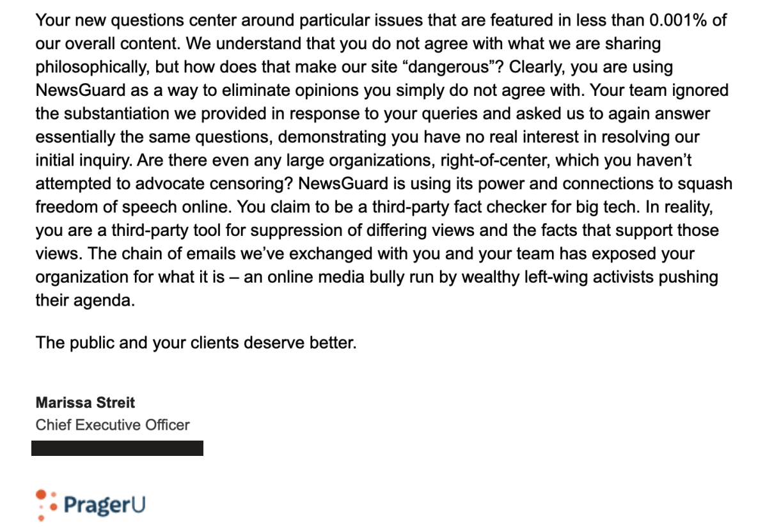Viewport: 765px width, 532px height.
Task: Click the phrase essentially the same questions
Action: 154,137
